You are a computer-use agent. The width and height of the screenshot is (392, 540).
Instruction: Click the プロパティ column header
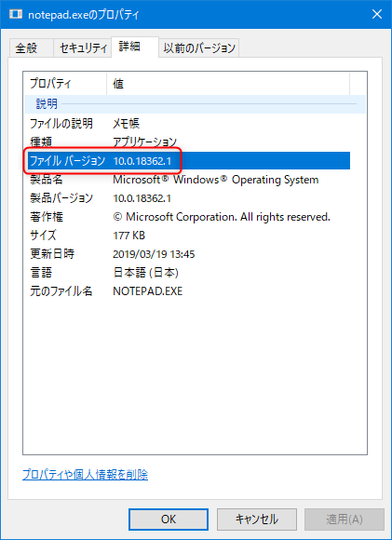tap(65, 84)
